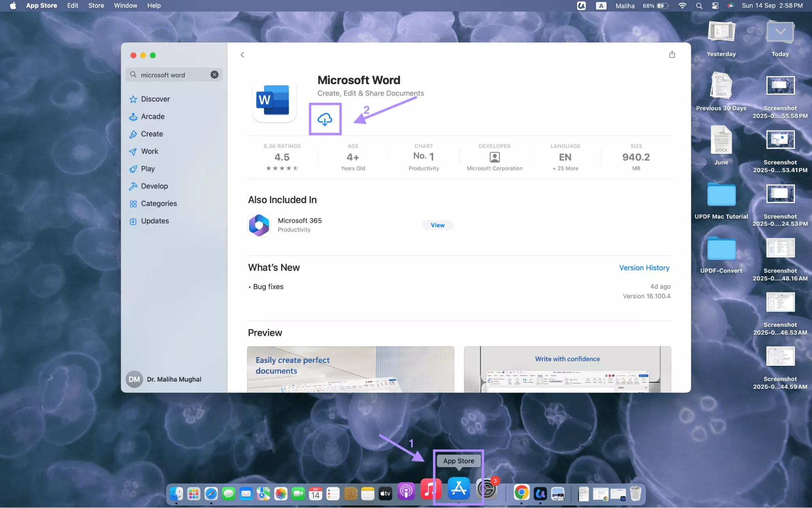The image size is (812, 508).
Task: Open Maps from the Dock
Action: click(x=263, y=494)
